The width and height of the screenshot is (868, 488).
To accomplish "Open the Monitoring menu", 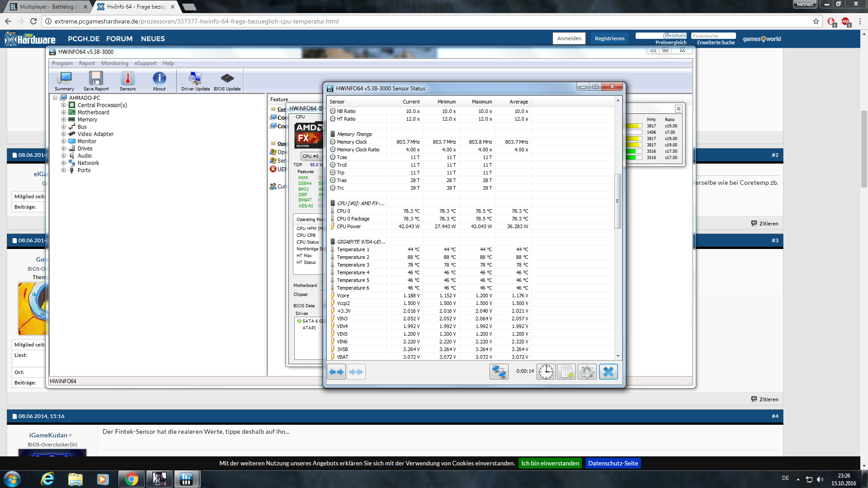I will (x=114, y=63).
